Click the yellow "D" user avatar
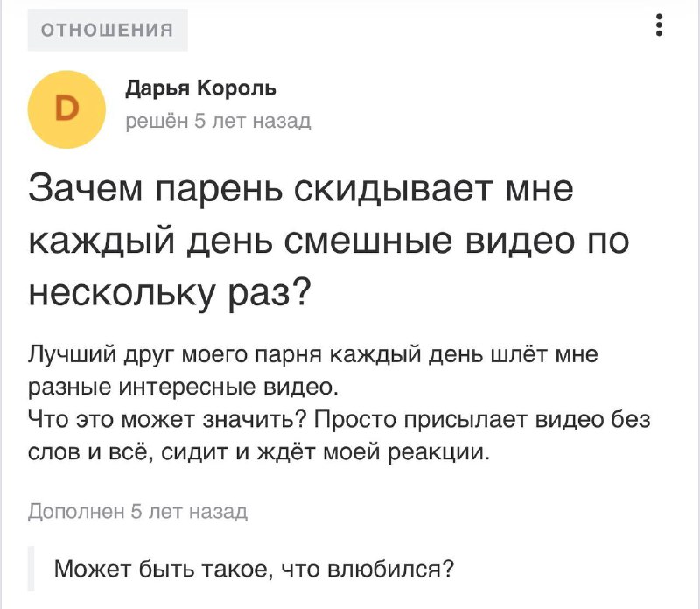The image size is (700, 609). pos(67,110)
